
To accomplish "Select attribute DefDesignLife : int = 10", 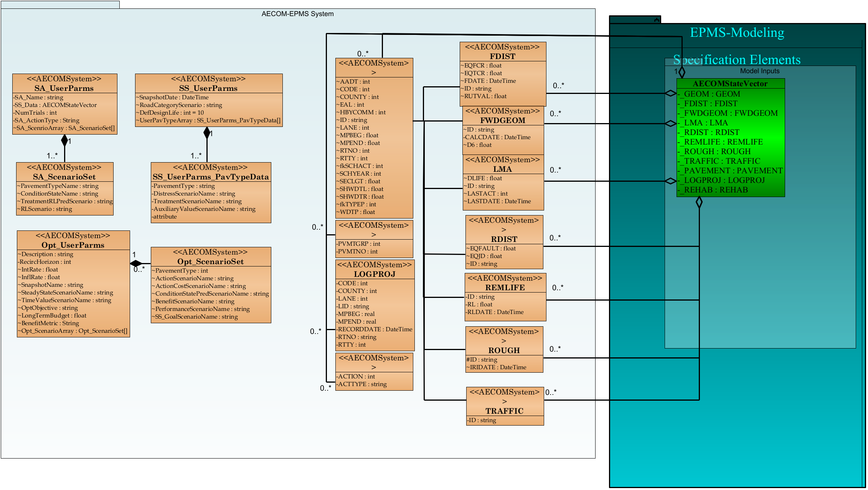I will [170, 113].
